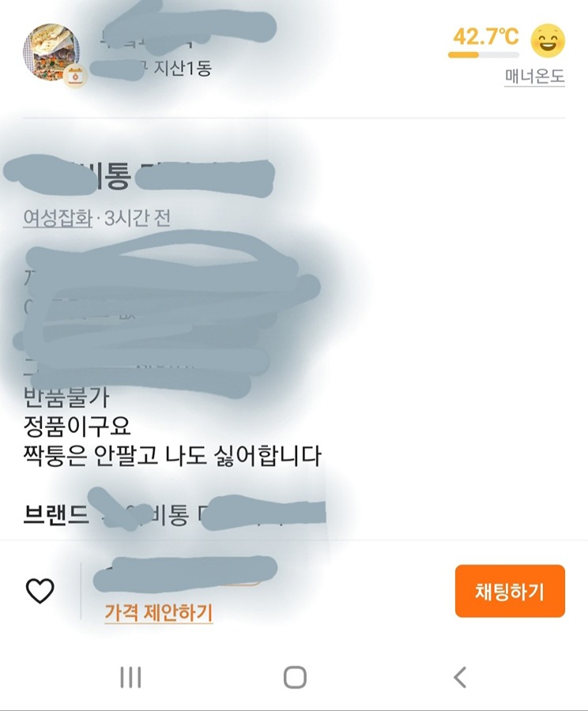Screen dimensions: 588x711
Task: Go back using the Android back arrow
Action: pyautogui.click(x=460, y=678)
